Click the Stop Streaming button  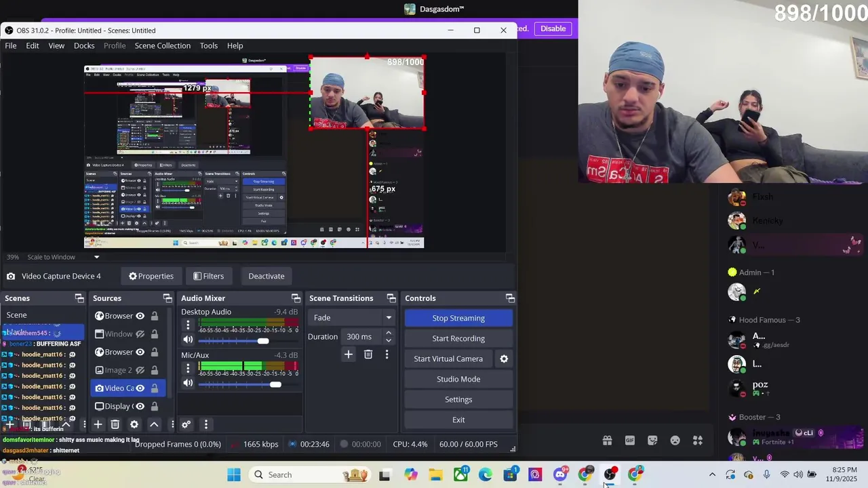tap(458, 318)
